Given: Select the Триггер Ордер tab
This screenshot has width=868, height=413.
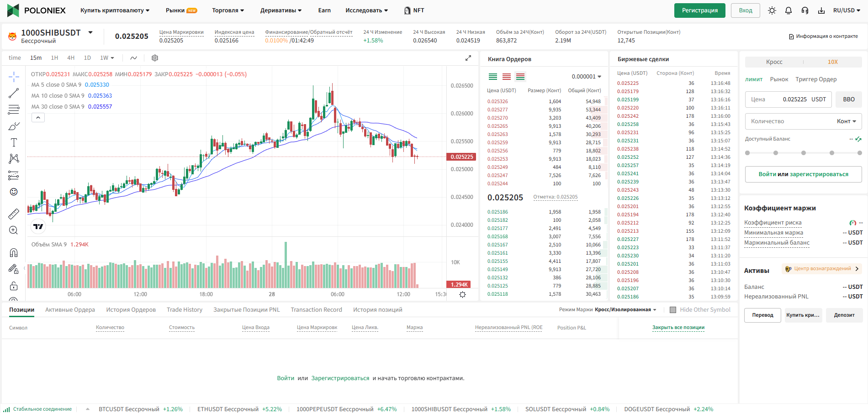Looking at the screenshot, I should click(816, 79).
